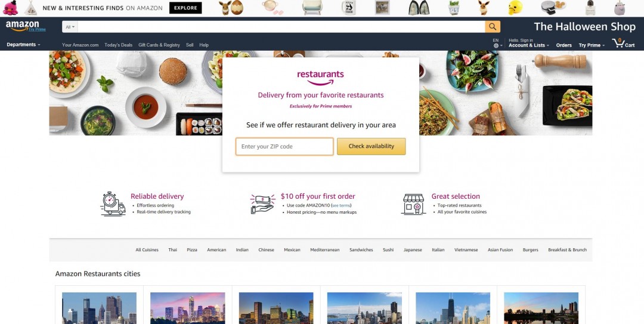Click the hand holding money icon
Screen dimensions: 644x324
point(263,204)
